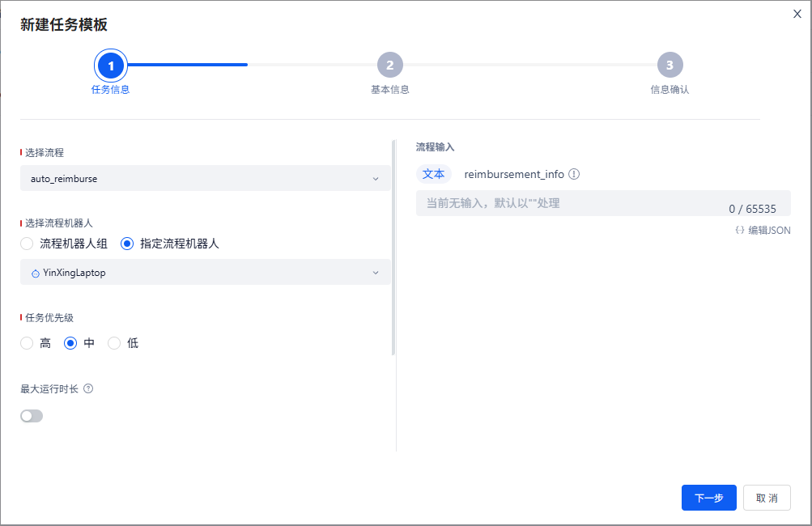The image size is (812, 526).
Task: Click the 下一步 button
Action: [708, 498]
